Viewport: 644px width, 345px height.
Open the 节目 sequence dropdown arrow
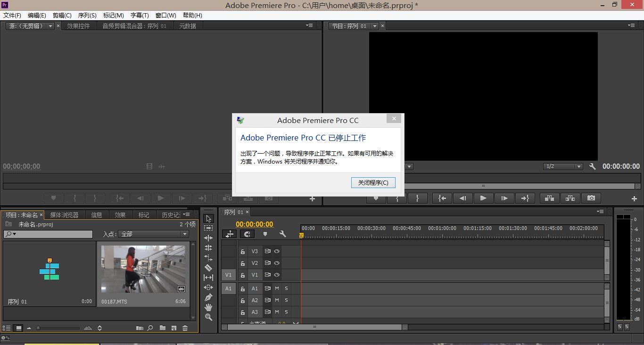pyautogui.click(x=375, y=26)
